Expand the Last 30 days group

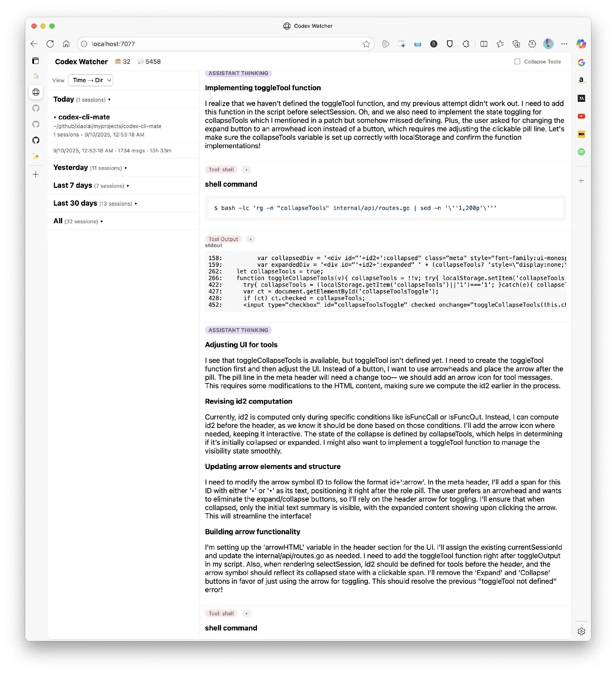[136, 204]
